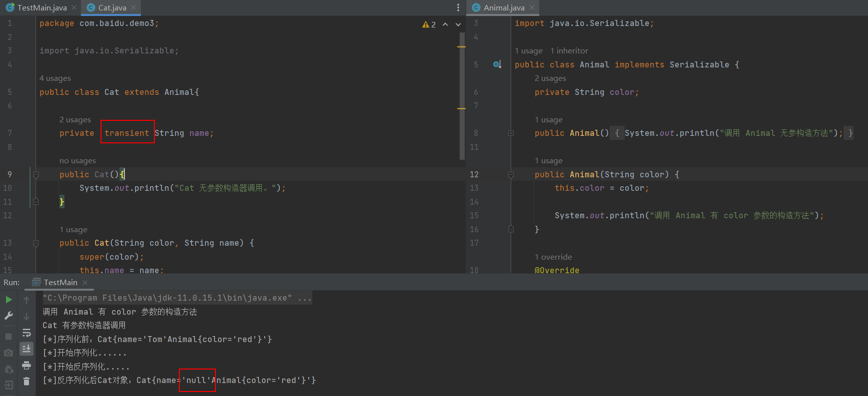Viewport: 868px width, 396px height.
Task: Click '1 override' hint in Animal.java
Action: (553, 257)
